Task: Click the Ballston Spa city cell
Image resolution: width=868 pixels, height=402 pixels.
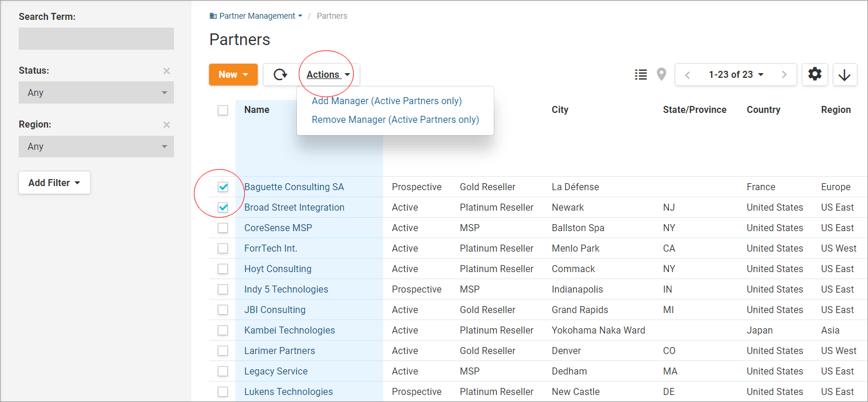Action: [x=578, y=228]
